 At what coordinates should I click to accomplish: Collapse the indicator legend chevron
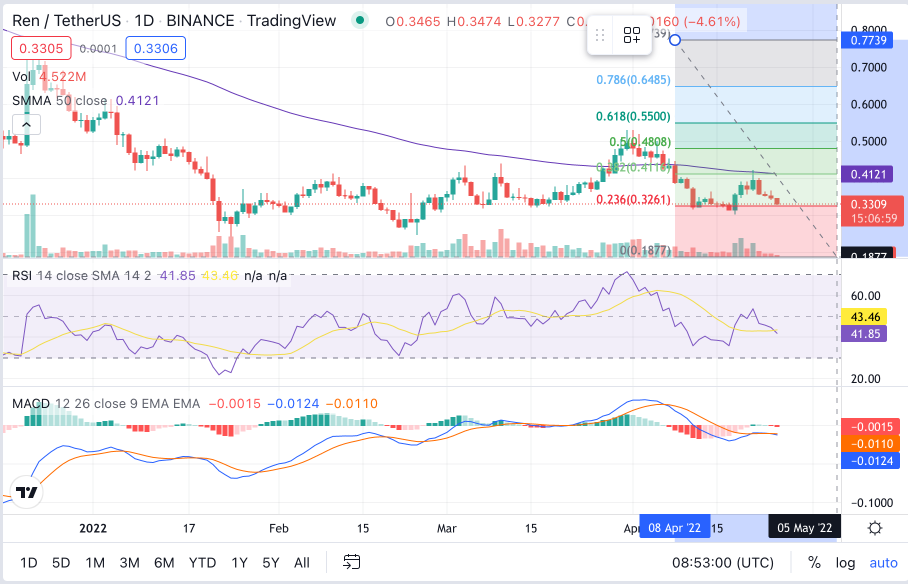27,125
